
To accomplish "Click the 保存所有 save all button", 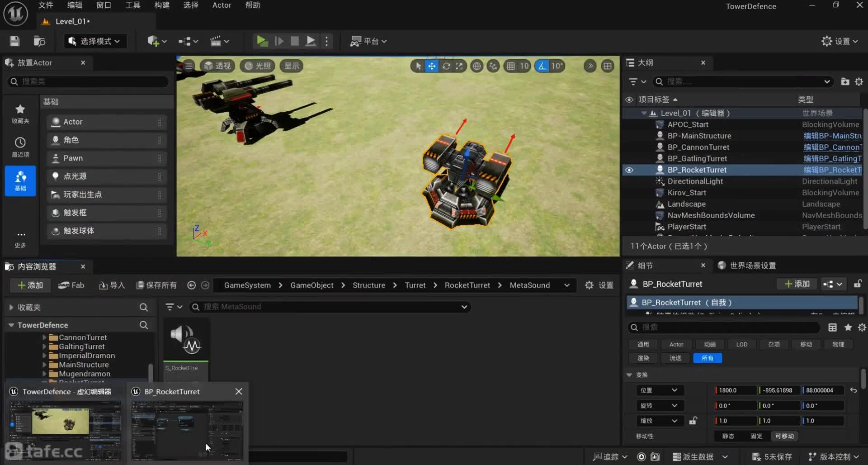I will pos(156,285).
